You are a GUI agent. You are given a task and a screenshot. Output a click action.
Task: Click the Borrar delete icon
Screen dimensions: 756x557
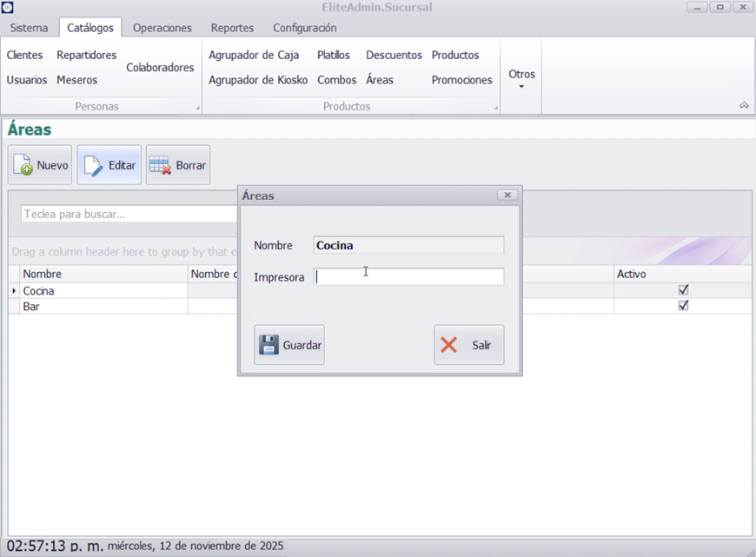[161, 165]
